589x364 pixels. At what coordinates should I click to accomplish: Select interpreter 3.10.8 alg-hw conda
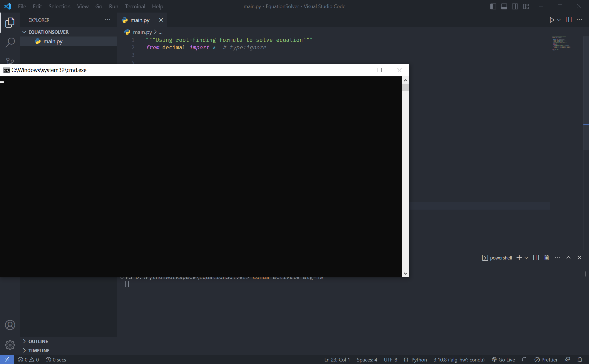pos(459,360)
